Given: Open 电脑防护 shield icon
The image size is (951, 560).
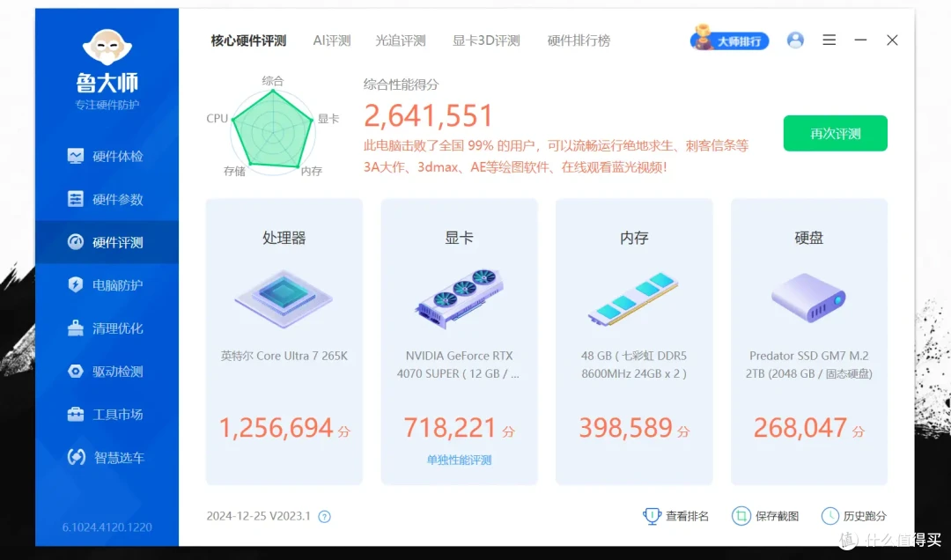Looking at the screenshot, I should tap(75, 284).
